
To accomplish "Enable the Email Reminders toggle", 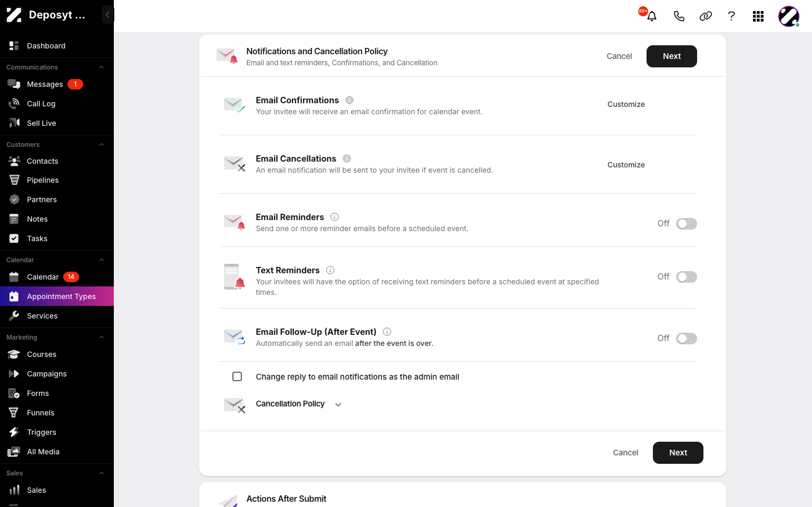I will click(687, 224).
